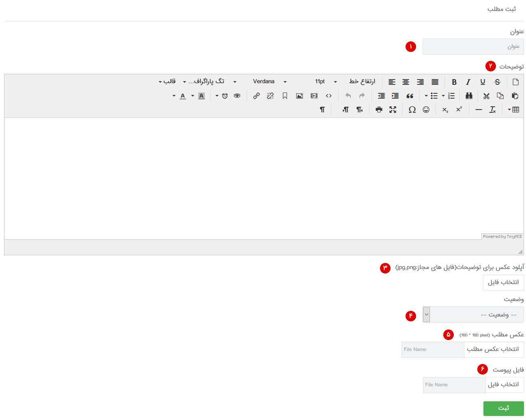Align text right
This screenshot has height=420, width=526.
coord(420,82)
